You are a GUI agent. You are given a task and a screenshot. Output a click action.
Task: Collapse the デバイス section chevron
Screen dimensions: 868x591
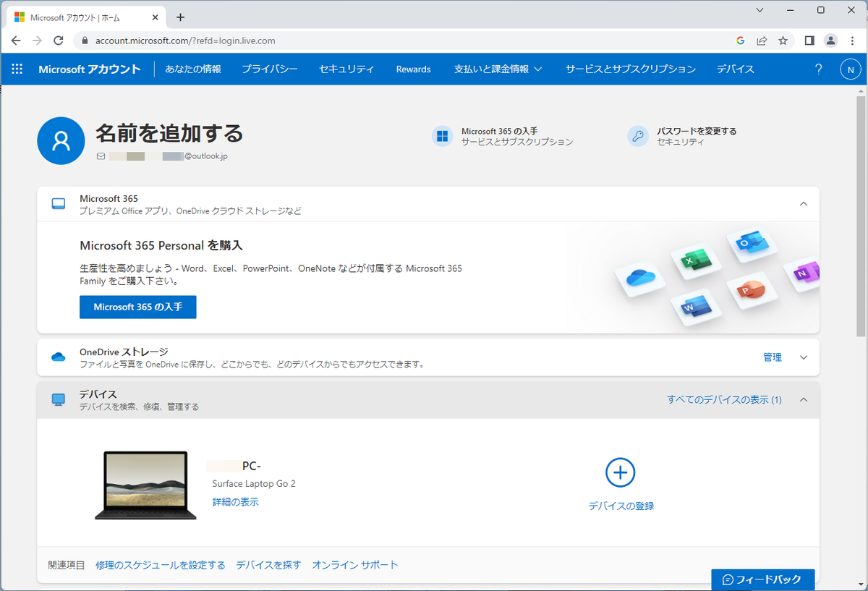pyautogui.click(x=804, y=399)
